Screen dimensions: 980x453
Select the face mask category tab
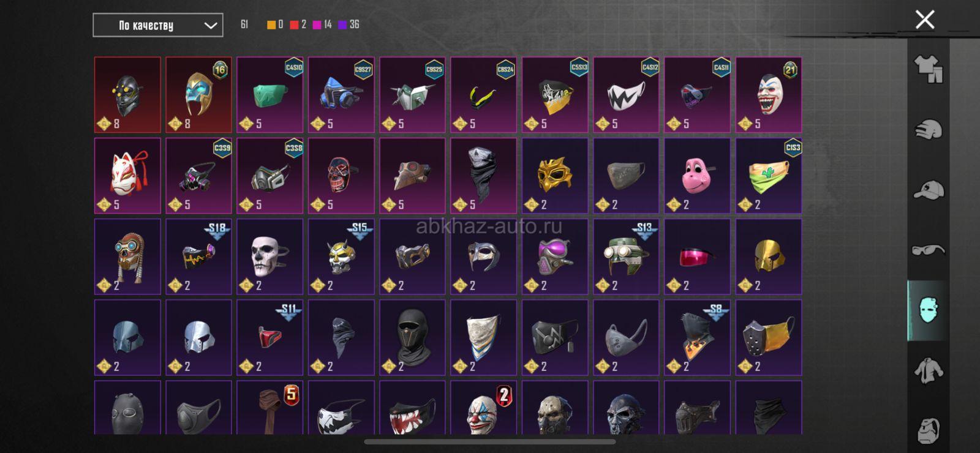coord(928,310)
